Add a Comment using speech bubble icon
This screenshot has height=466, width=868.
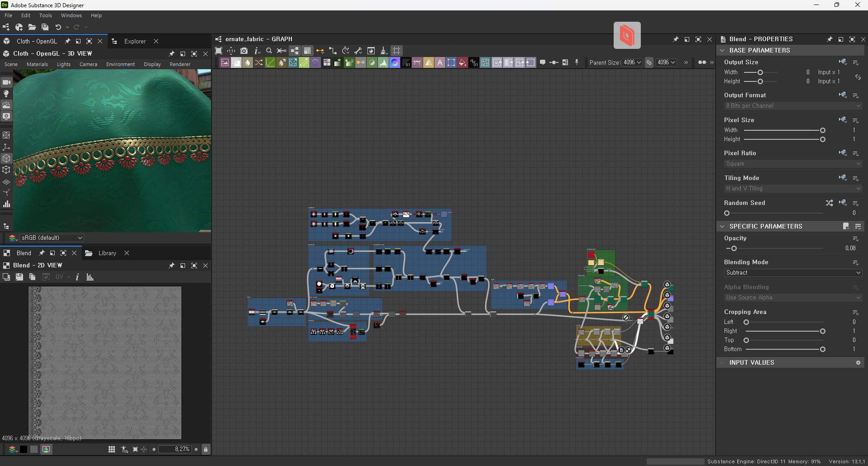click(x=543, y=62)
